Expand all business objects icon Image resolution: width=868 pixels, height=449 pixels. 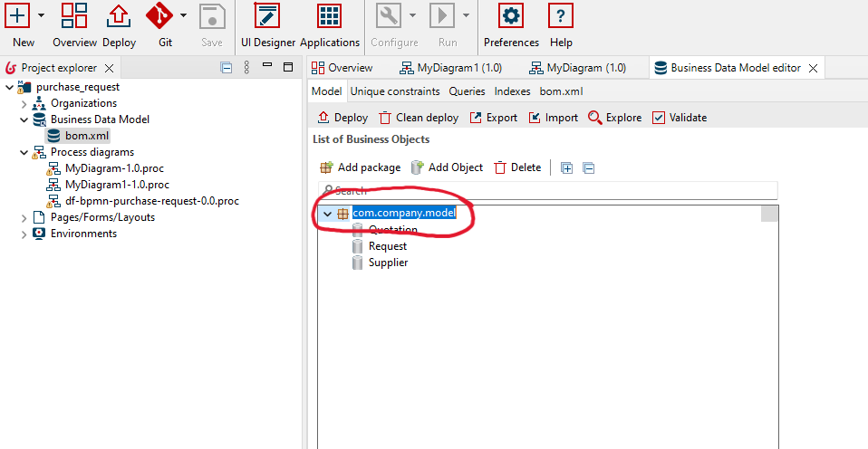(566, 167)
